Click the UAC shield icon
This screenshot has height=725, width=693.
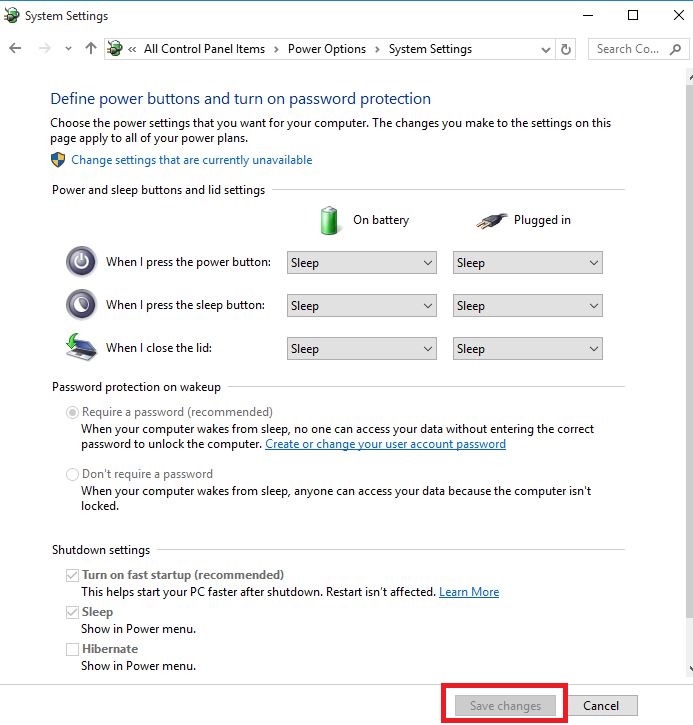(x=58, y=160)
